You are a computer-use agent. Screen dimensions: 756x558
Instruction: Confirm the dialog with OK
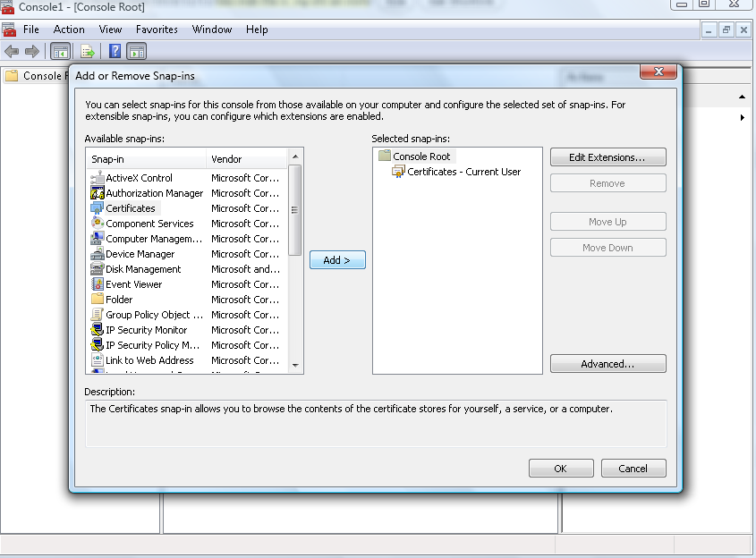pyautogui.click(x=560, y=469)
